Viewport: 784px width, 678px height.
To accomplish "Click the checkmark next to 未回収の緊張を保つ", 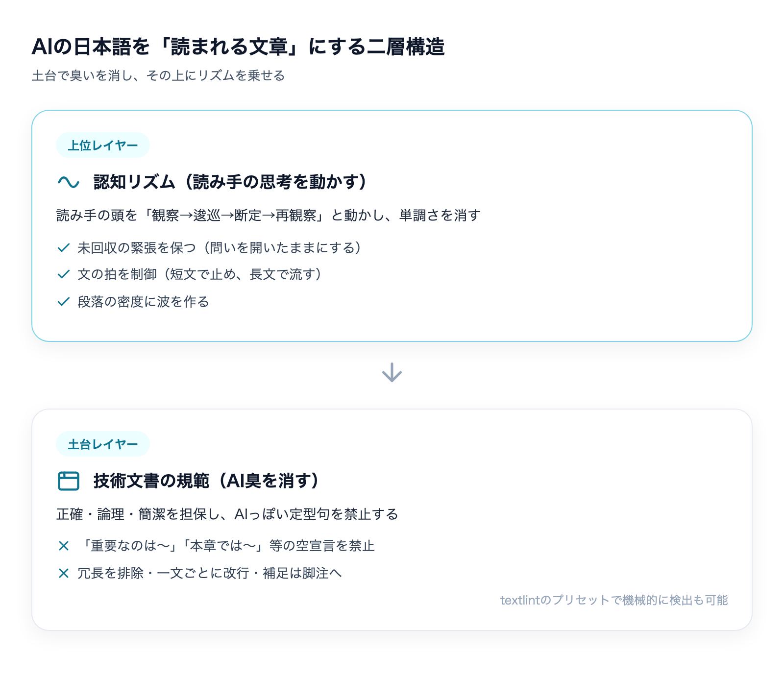I will pos(64,248).
